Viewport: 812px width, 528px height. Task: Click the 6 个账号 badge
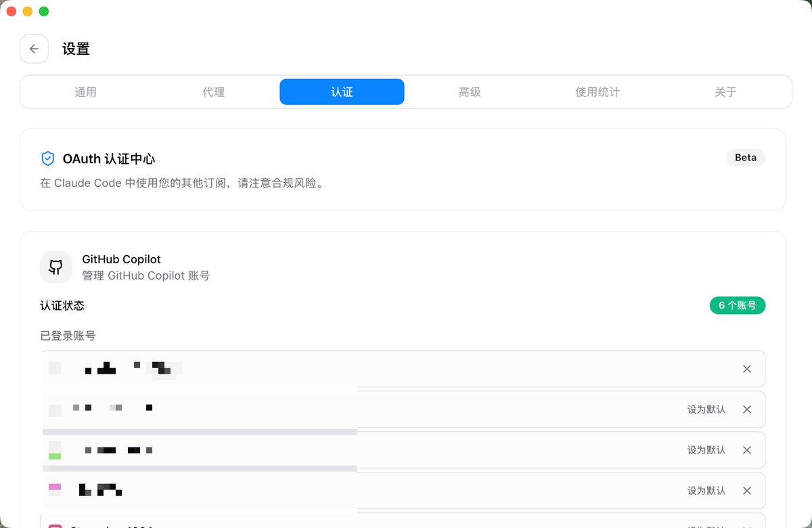point(738,305)
